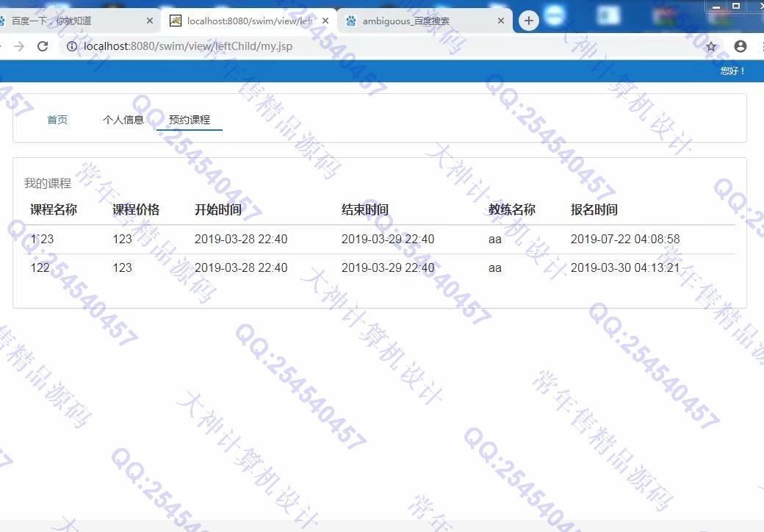Click the 课程名称 column header

54,209
